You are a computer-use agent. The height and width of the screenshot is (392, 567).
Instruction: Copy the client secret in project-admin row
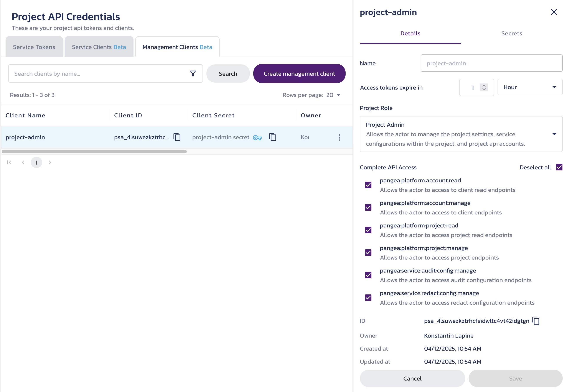(x=273, y=137)
